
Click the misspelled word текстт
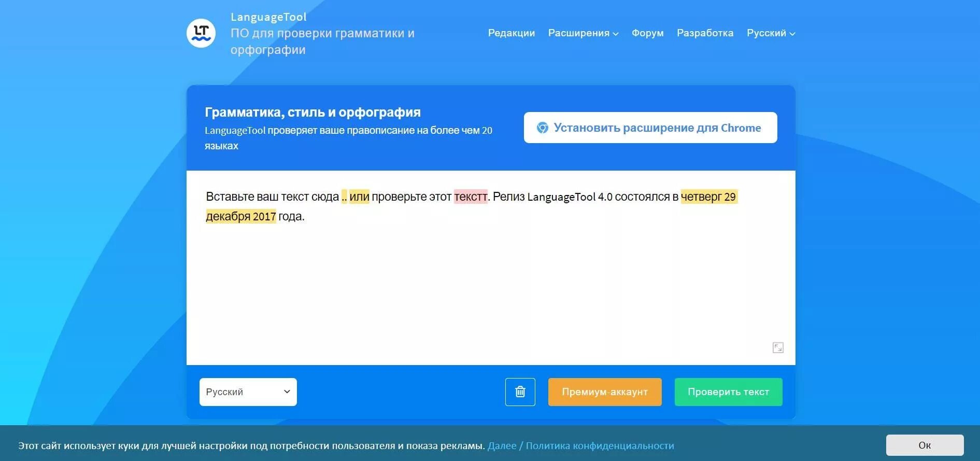(x=471, y=197)
